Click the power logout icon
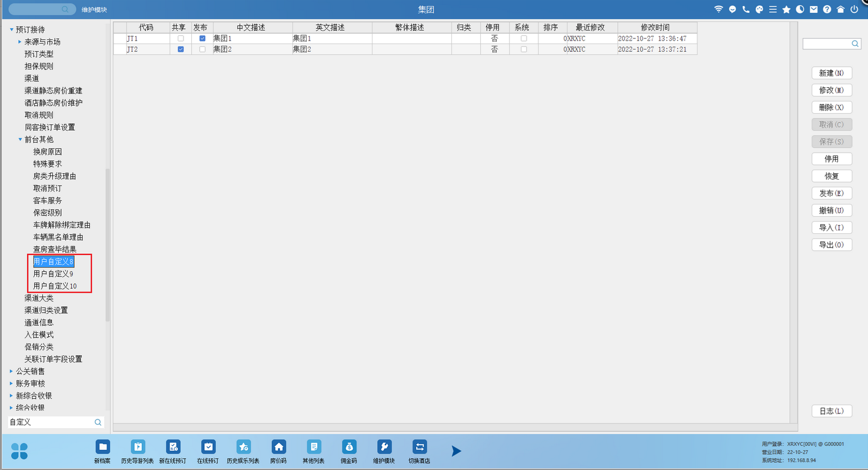The width and height of the screenshot is (868, 470). tap(854, 9)
